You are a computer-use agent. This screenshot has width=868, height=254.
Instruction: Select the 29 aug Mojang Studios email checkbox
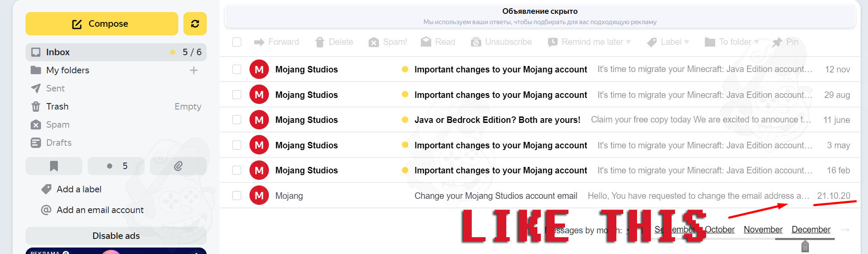[x=237, y=94]
